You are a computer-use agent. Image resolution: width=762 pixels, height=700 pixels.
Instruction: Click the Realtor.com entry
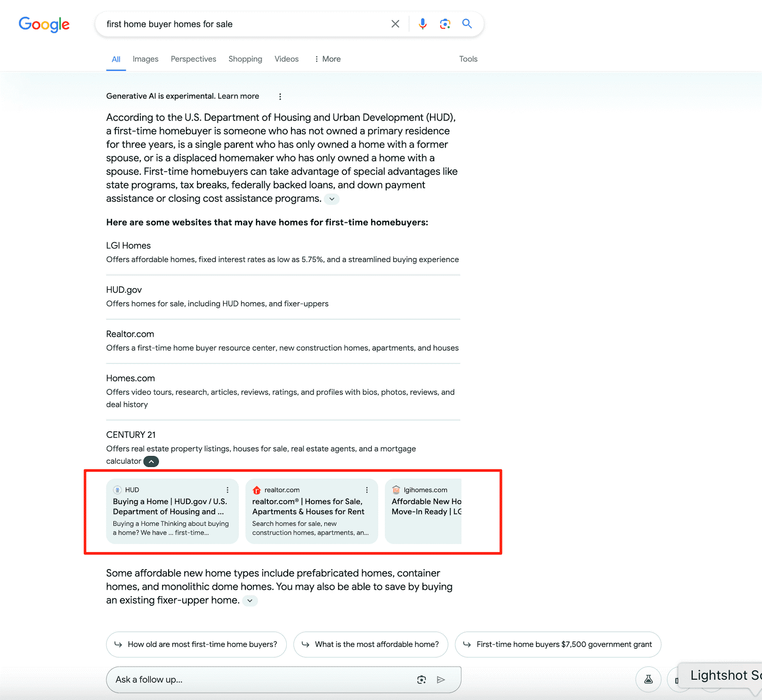click(130, 334)
